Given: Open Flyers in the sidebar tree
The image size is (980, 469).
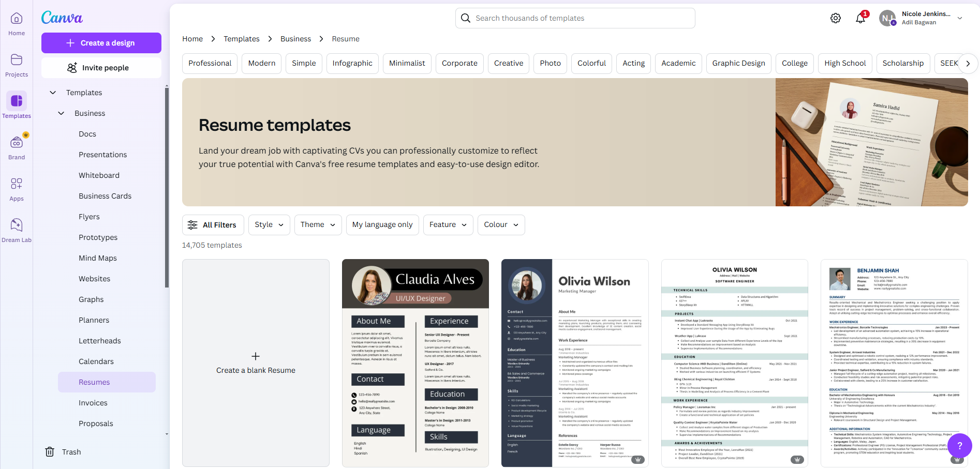Looking at the screenshot, I should tap(90, 217).
